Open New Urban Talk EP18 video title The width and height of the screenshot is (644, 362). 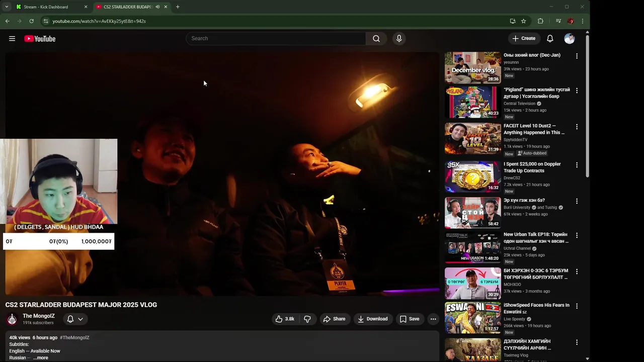(x=536, y=238)
